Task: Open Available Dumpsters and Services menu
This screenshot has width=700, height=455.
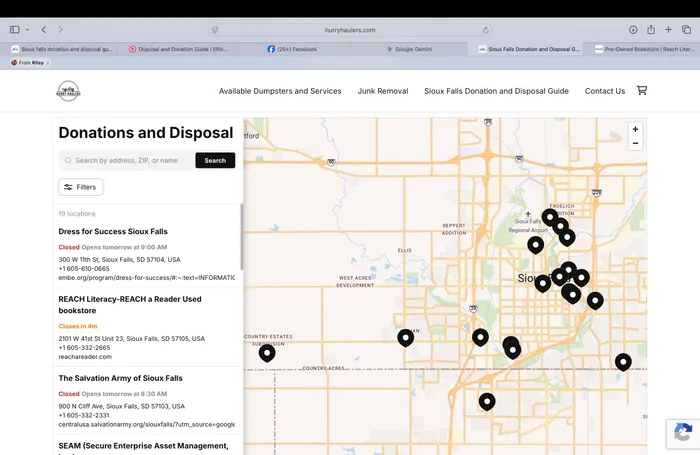Action: (x=280, y=91)
